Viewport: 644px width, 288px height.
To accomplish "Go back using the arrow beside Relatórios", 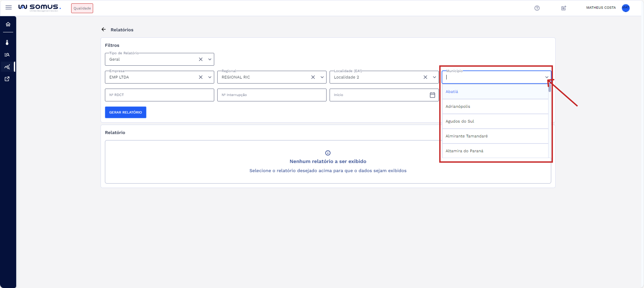I will 104,29.
